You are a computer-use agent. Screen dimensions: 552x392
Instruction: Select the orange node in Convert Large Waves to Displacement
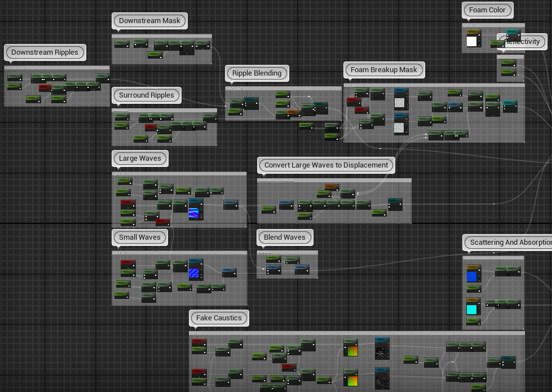[x=332, y=186]
